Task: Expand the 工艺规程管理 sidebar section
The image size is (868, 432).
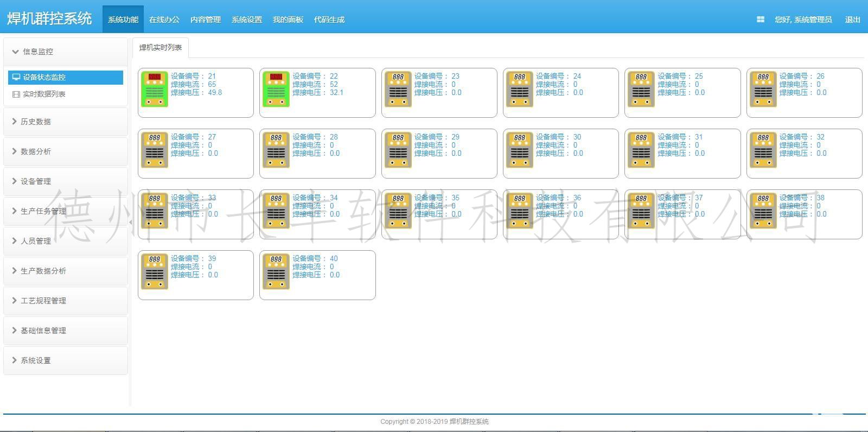Action: click(x=43, y=301)
